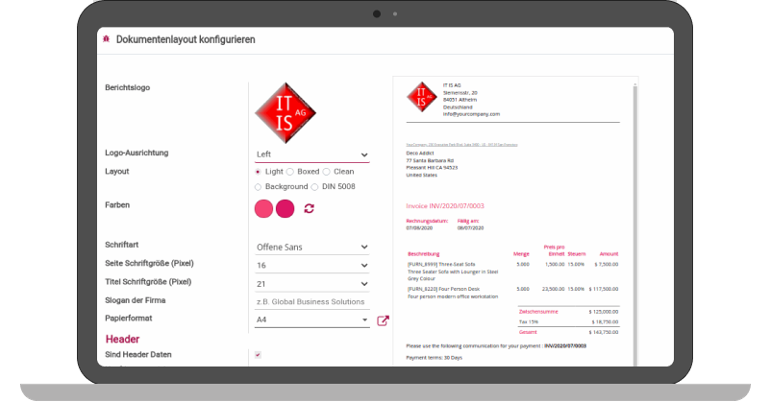Open the Seite Schriftgröße dropdown
770x402 pixels.
click(x=311, y=266)
